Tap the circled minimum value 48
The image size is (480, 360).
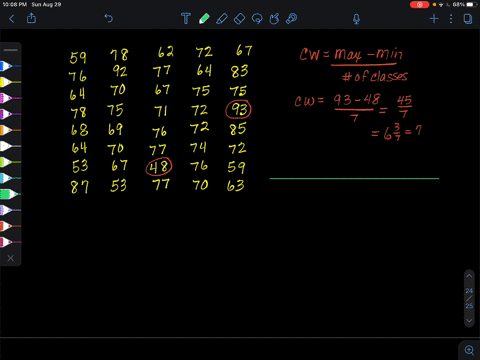(159, 167)
